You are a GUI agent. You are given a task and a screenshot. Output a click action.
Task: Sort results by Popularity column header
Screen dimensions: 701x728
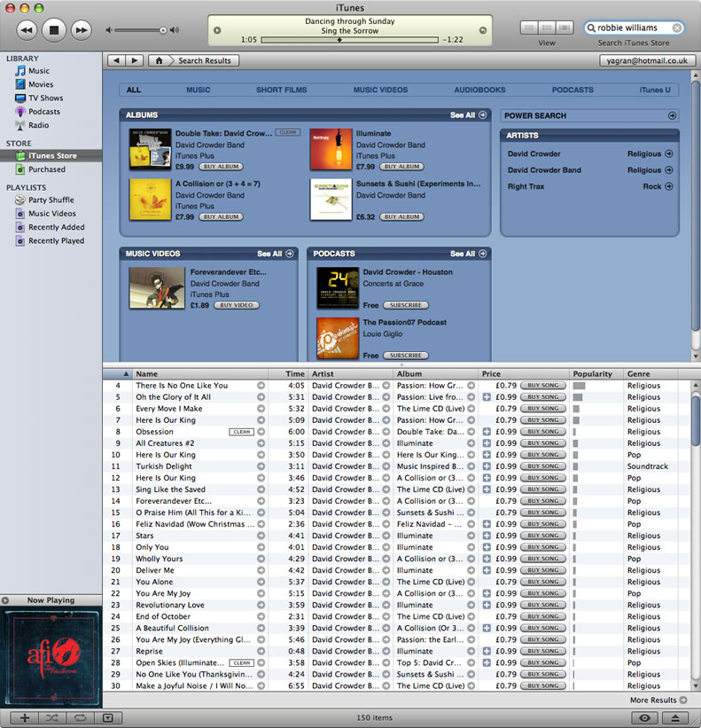click(596, 373)
